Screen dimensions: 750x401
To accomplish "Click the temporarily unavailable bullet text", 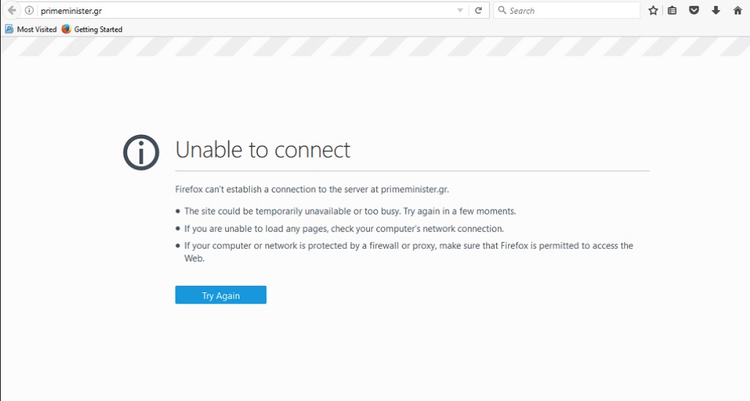I will coord(350,211).
